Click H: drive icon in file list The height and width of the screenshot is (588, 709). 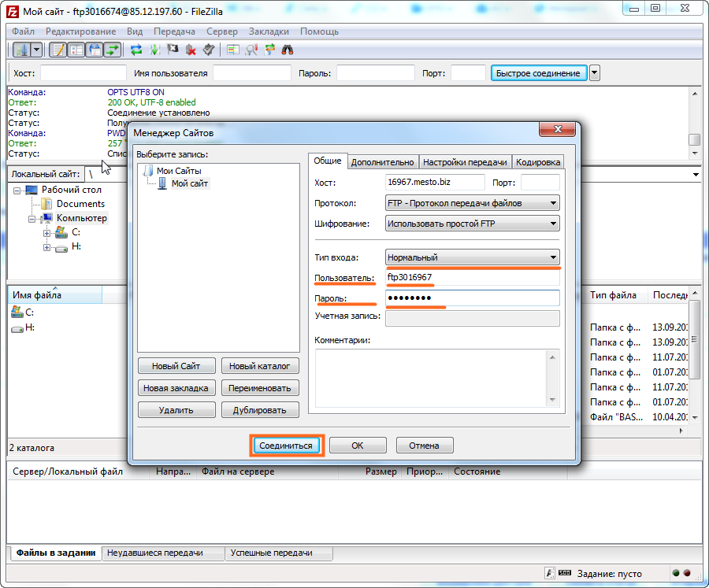click(x=17, y=328)
